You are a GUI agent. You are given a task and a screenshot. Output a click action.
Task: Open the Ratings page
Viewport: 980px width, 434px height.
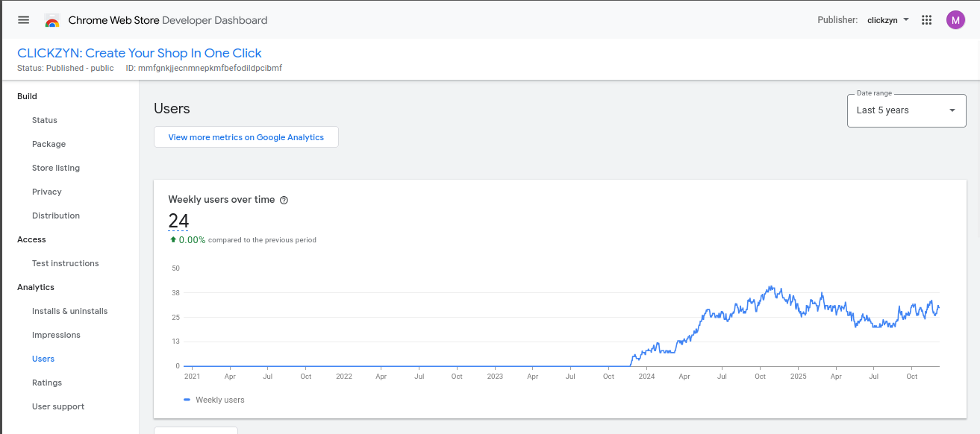pyautogui.click(x=45, y=383)
